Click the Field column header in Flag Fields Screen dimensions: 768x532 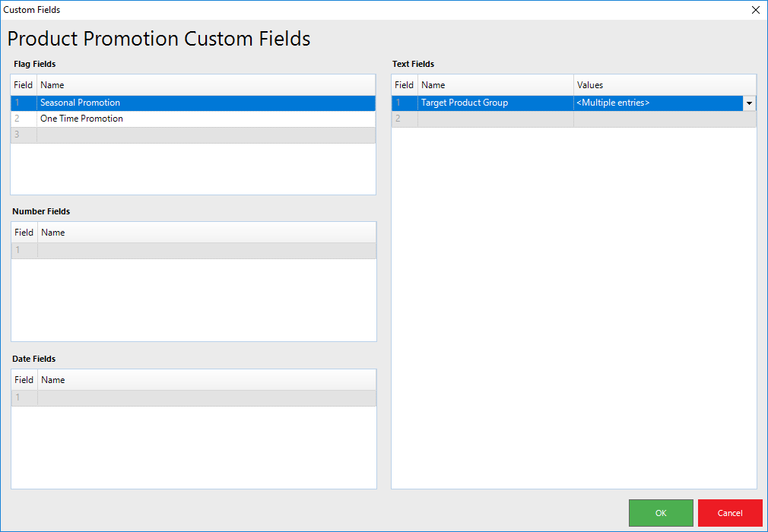(24, 85)
